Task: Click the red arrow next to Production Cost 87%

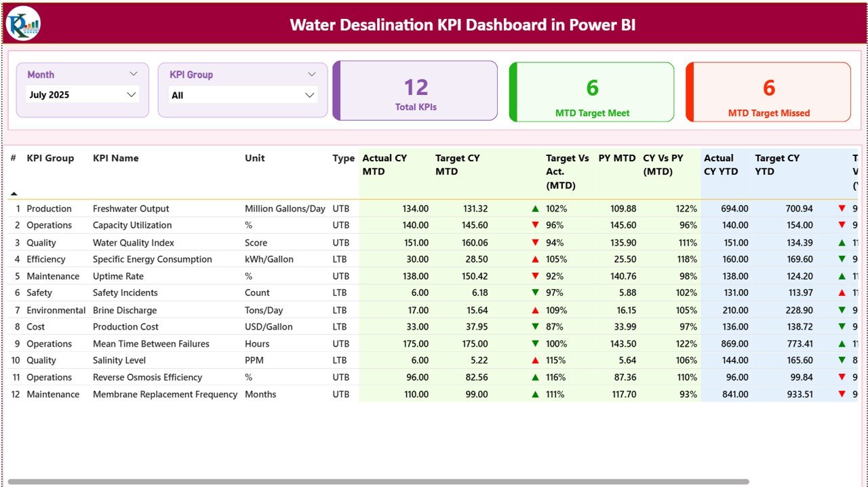Action: tap(534, 326)
